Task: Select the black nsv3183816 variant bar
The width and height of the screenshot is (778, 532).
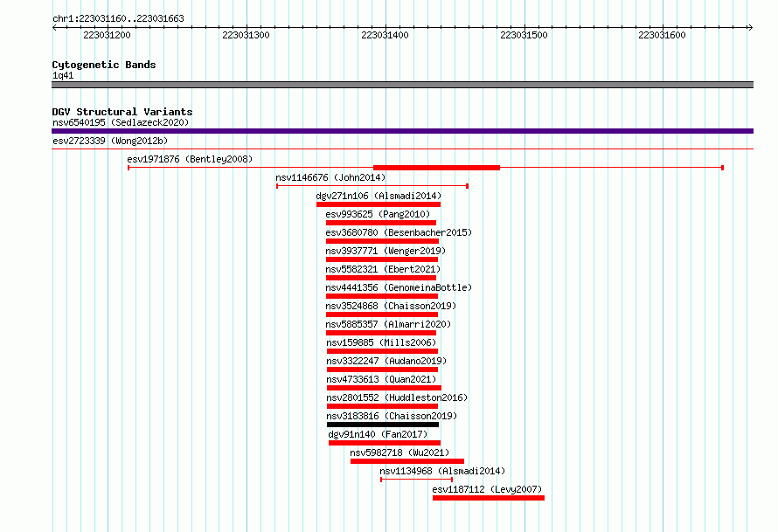Action: pyautogui.click(x=383, y=425)
